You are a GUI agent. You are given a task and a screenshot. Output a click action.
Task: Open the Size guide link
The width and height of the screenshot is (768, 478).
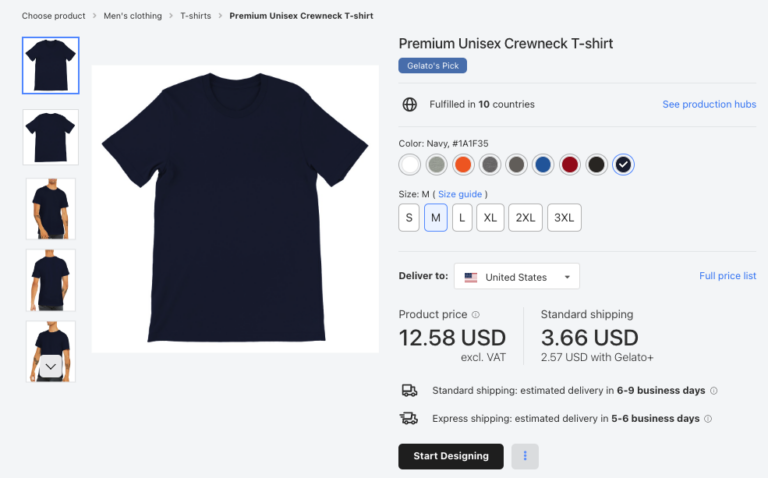(461, 194)
